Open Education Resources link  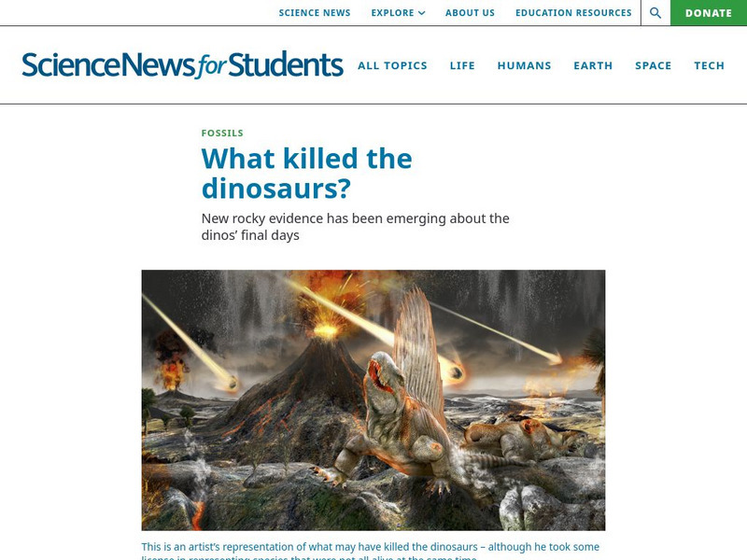pyautogui.click(x=573, y=13)
